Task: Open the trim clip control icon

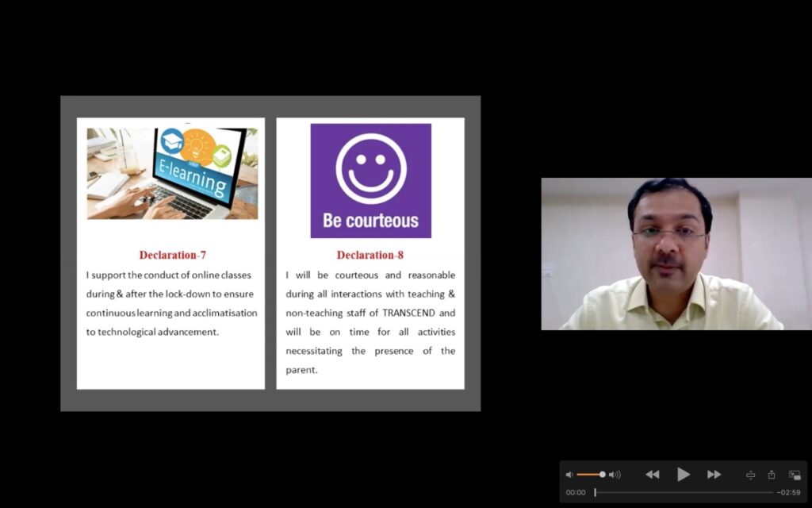Action: (x=750, y=475)
